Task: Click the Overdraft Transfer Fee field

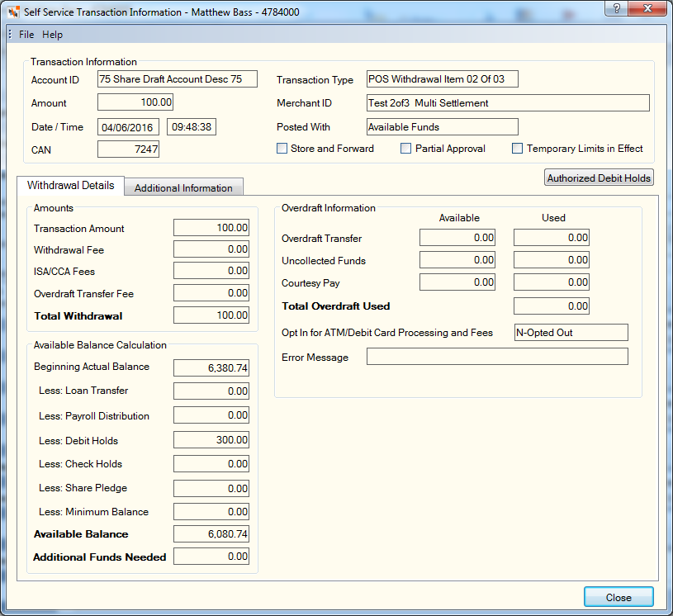Action: coord(211,293)
